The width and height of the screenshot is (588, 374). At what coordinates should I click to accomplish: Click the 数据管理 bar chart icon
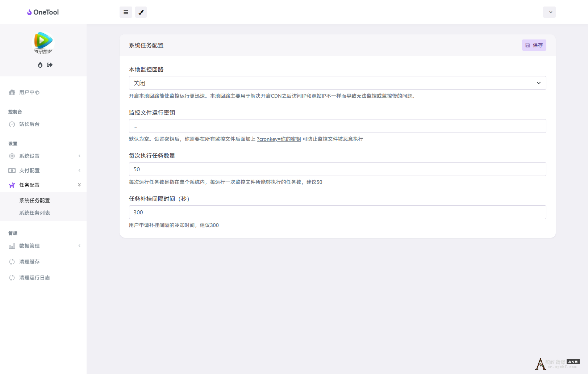click(x=12, y=246)
